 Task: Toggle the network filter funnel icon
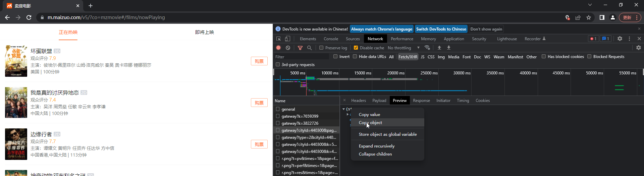300,48
